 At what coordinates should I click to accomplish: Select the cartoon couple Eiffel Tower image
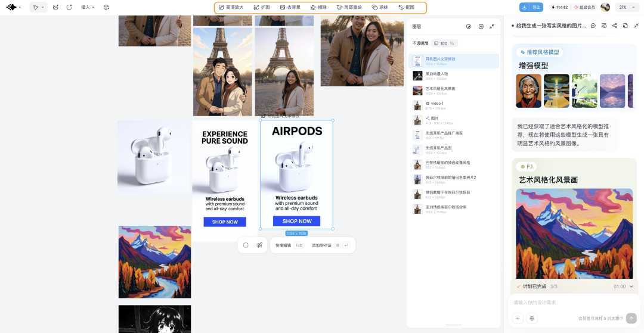(x=222, y=71)
